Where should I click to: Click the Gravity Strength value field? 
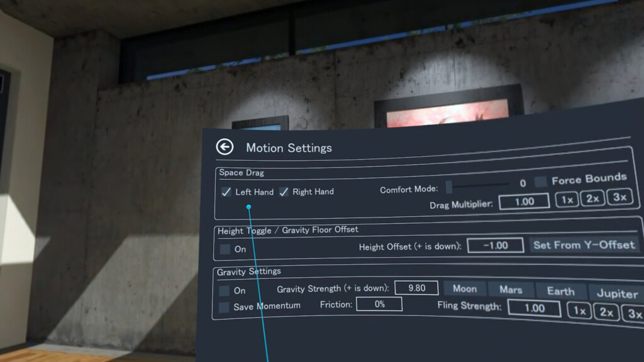(x=416, y=288)
